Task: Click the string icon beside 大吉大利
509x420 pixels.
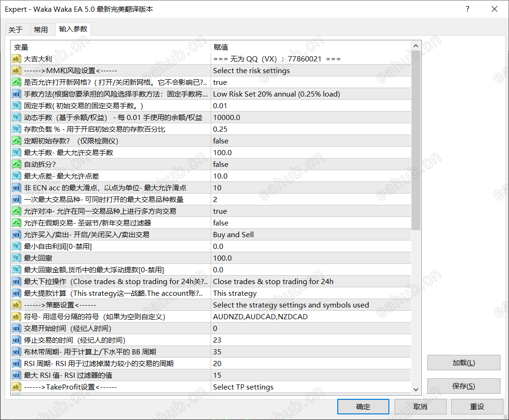Action: coord(16,59)
